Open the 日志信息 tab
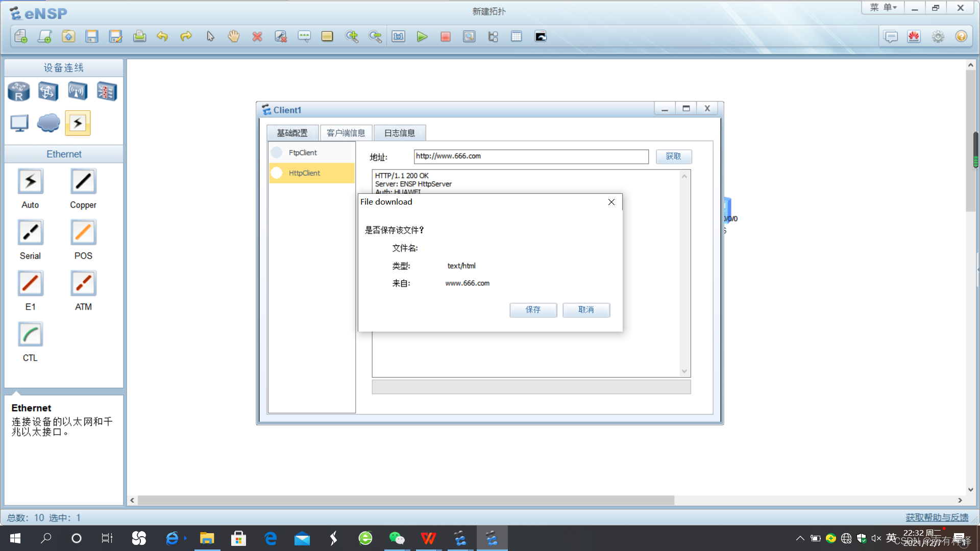Image resolution: width=980 pixels, height=551 pixels. (400, 133)
